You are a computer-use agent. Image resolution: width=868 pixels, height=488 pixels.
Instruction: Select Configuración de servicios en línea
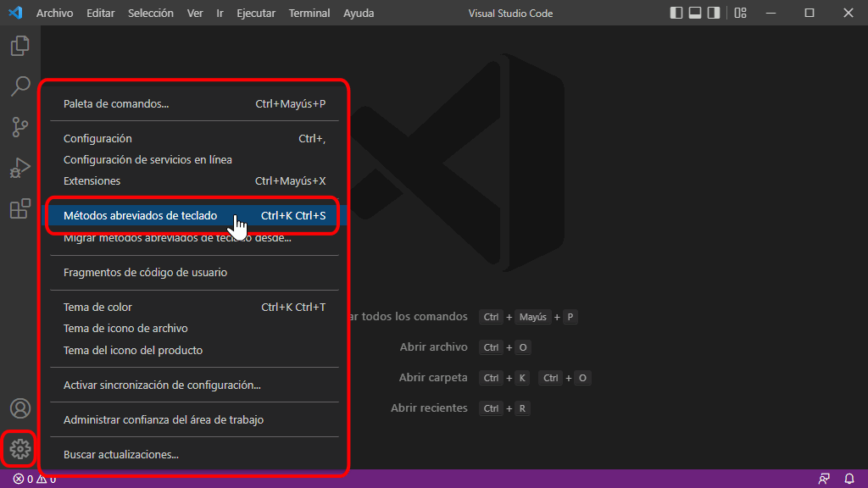point(194,160)
